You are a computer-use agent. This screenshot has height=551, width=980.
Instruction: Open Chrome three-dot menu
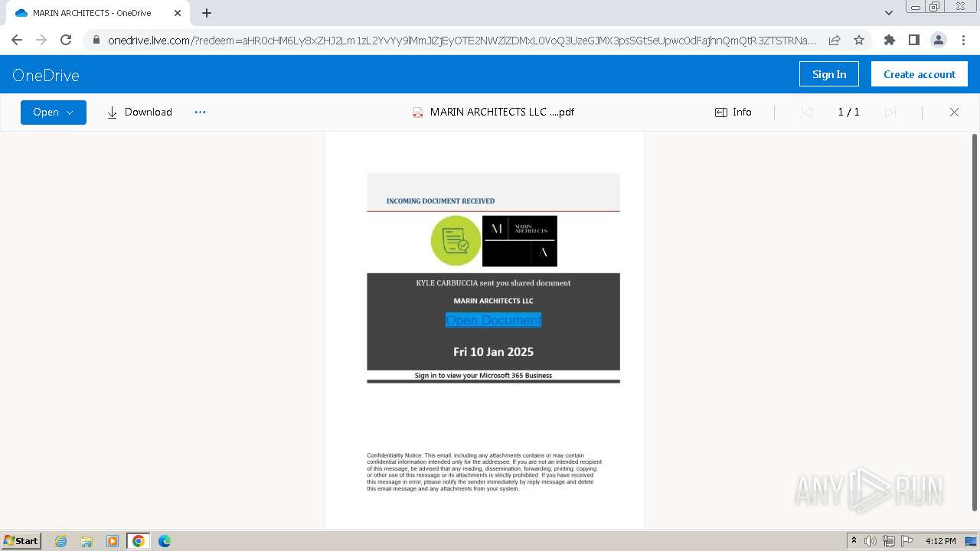[x=962, y=40]
